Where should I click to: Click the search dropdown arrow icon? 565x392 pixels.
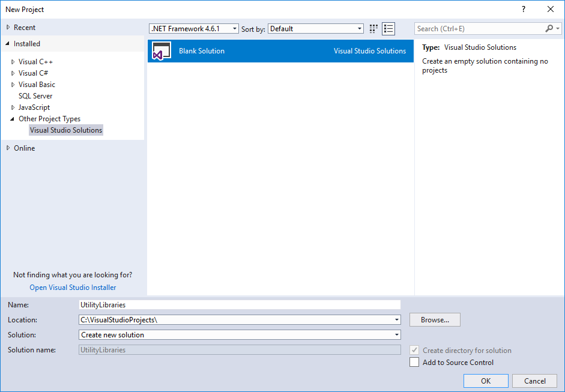coord(558,28)
